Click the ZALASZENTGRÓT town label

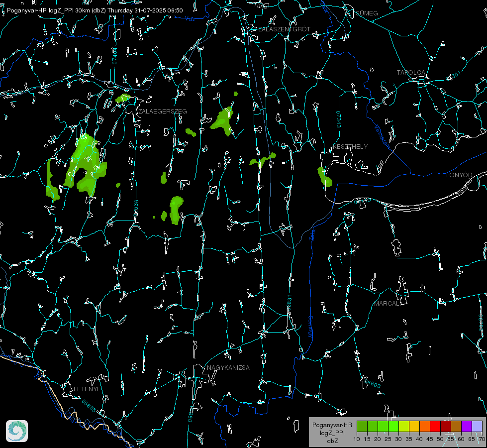point(284,29)
